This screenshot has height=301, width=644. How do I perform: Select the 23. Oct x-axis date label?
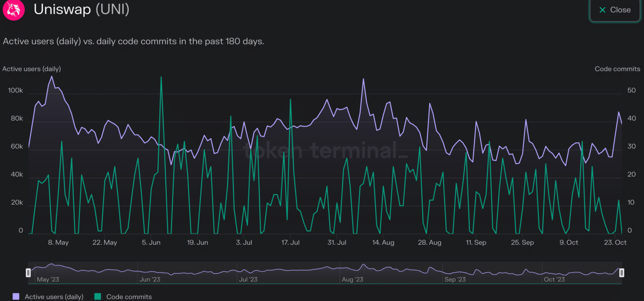tap(615, 243)
